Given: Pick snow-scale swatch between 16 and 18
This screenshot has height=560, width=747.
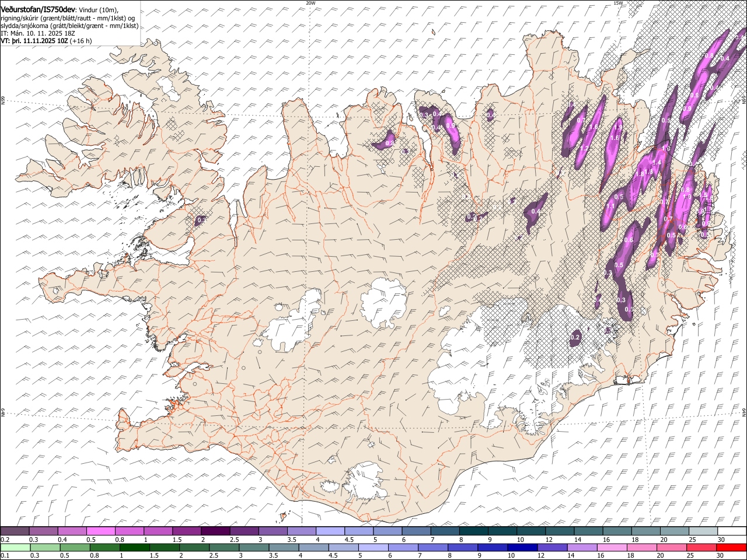Looking at the screenshot, I should click(x=617, y=531).
